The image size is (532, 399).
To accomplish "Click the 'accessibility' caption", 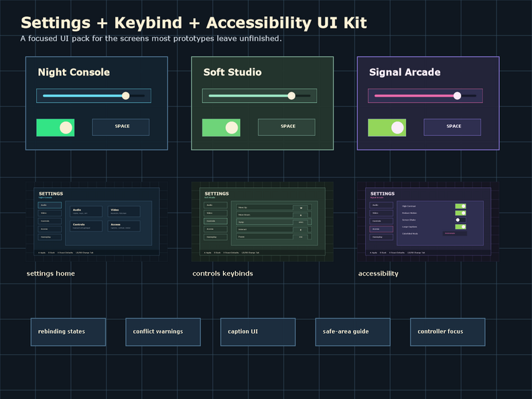I will click(x=379, y=274).
